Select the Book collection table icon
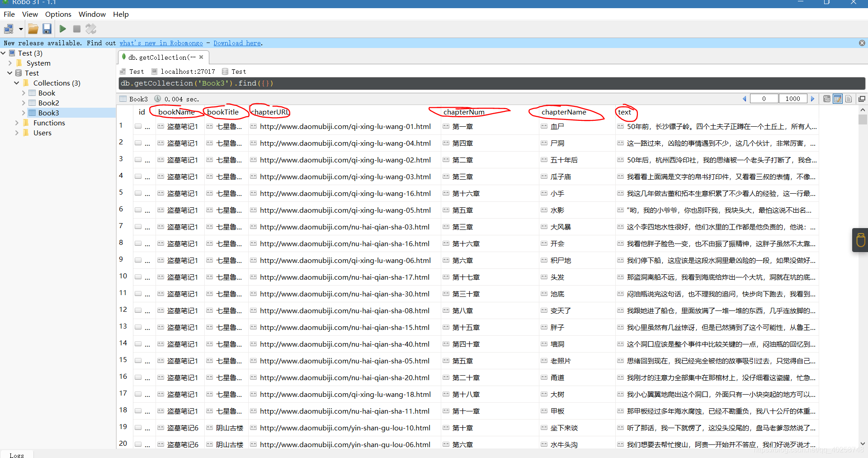868x458 pixels. [x=32, y=93]
